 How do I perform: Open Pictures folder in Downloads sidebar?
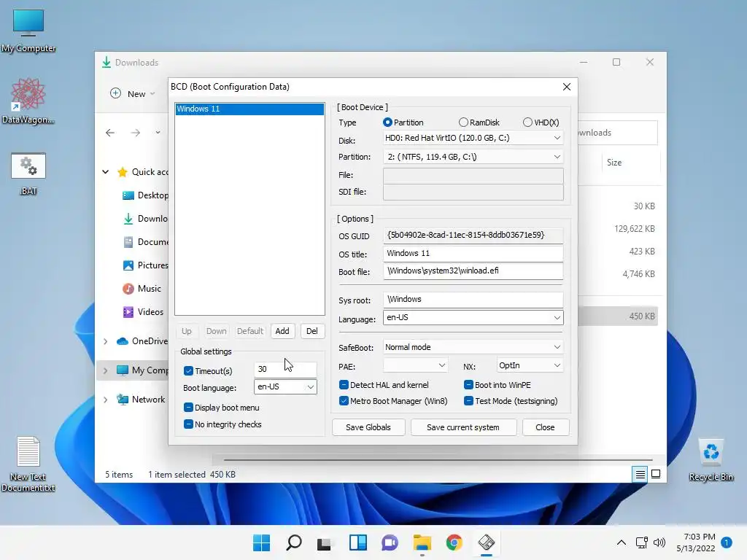(145, 265)
